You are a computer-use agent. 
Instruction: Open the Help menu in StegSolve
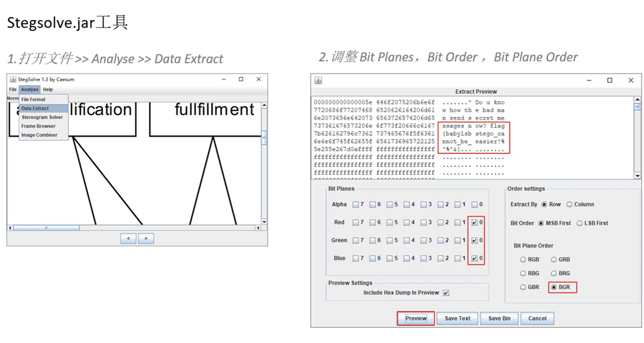tap(48, 89)
